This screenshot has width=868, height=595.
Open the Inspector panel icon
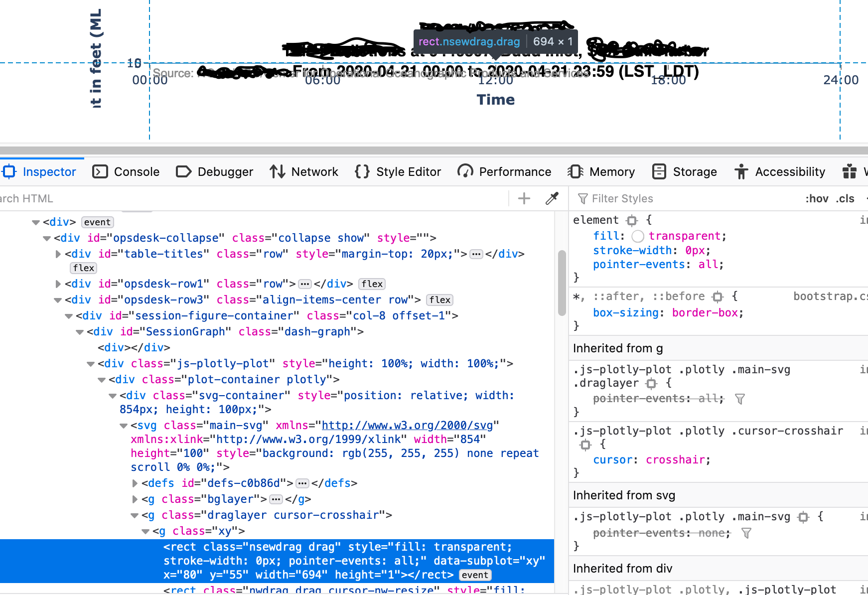tap(8, 171)
